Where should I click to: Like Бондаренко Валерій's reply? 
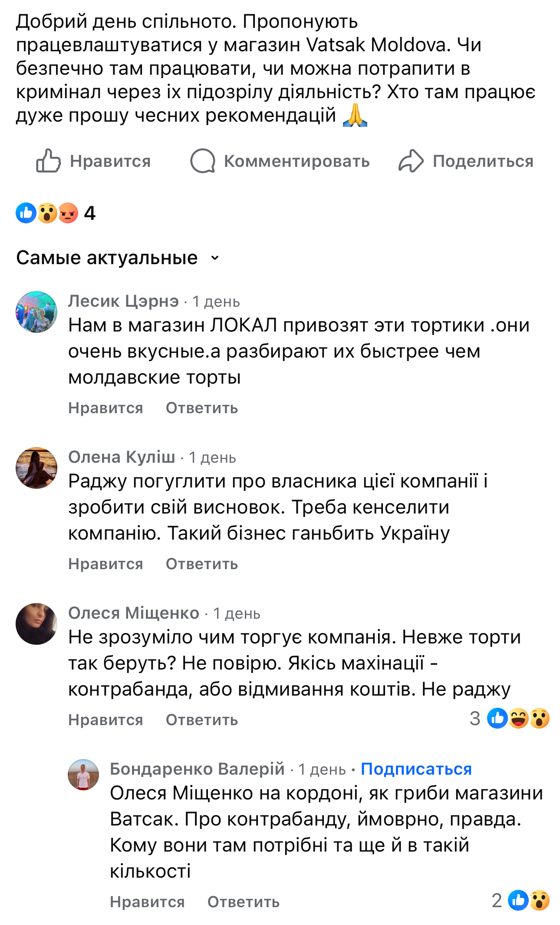pyautogui.click(x=147, y=902)
